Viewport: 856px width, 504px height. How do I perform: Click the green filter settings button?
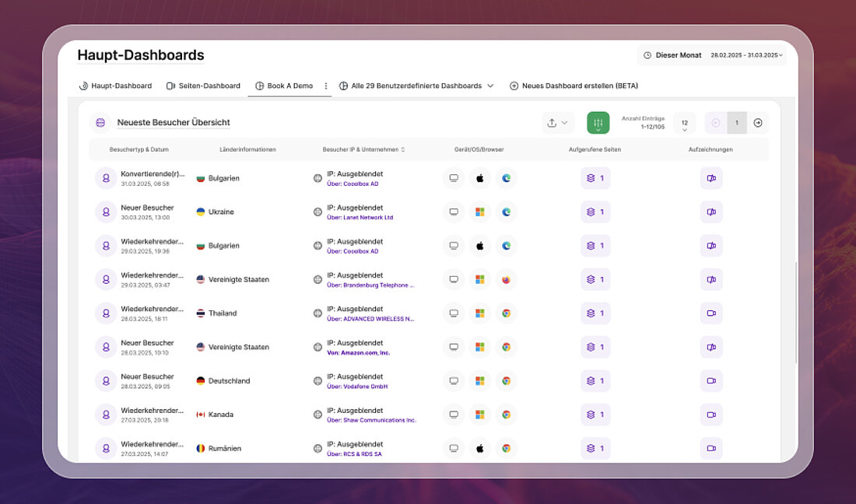[598, 123]
